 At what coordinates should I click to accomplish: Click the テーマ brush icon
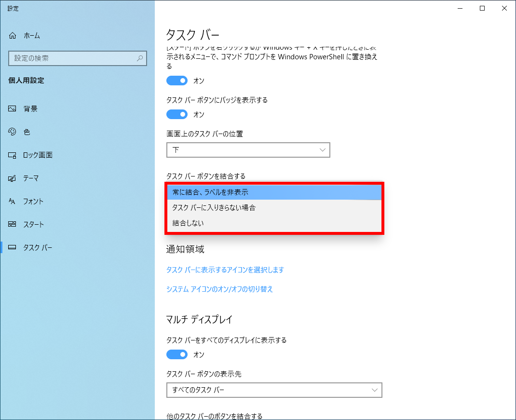click(12, 178)
